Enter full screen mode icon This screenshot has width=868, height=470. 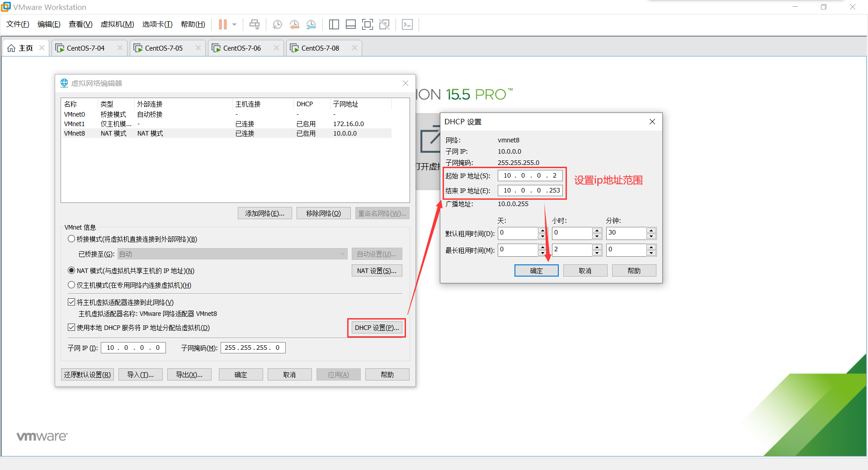tap(368, 24)
